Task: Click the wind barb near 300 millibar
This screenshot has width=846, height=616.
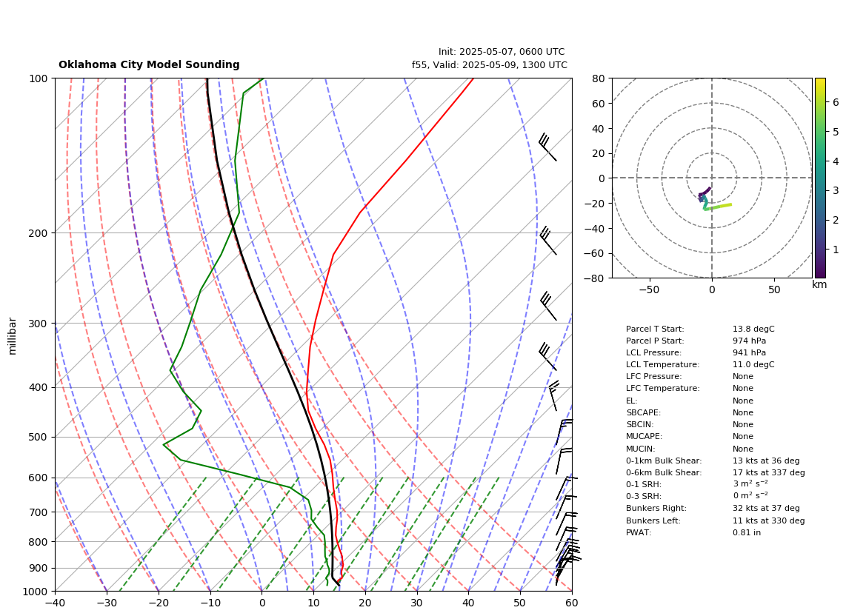Action: point(547,307)
